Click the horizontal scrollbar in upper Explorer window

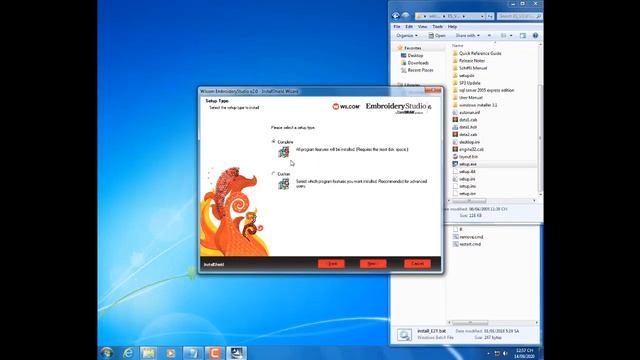[469, 200]
